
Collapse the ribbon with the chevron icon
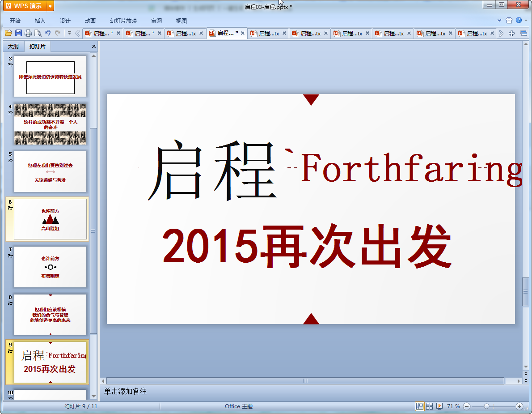point(499,21)
